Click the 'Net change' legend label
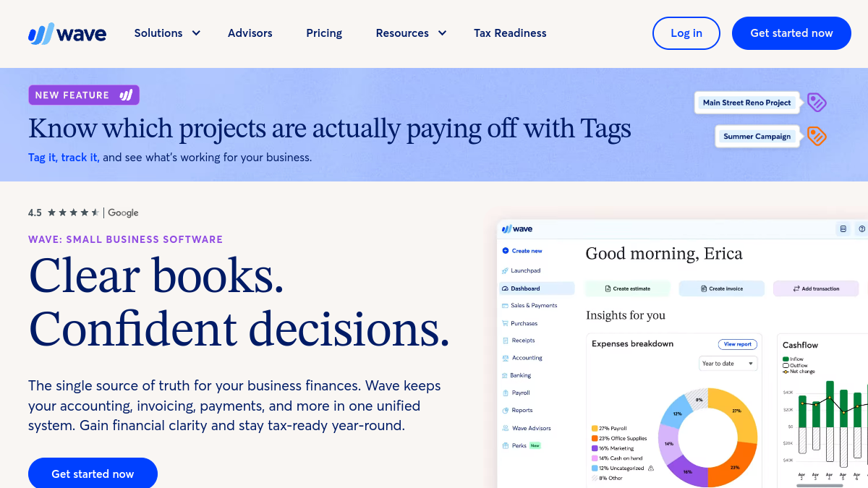 click(802, 372)
